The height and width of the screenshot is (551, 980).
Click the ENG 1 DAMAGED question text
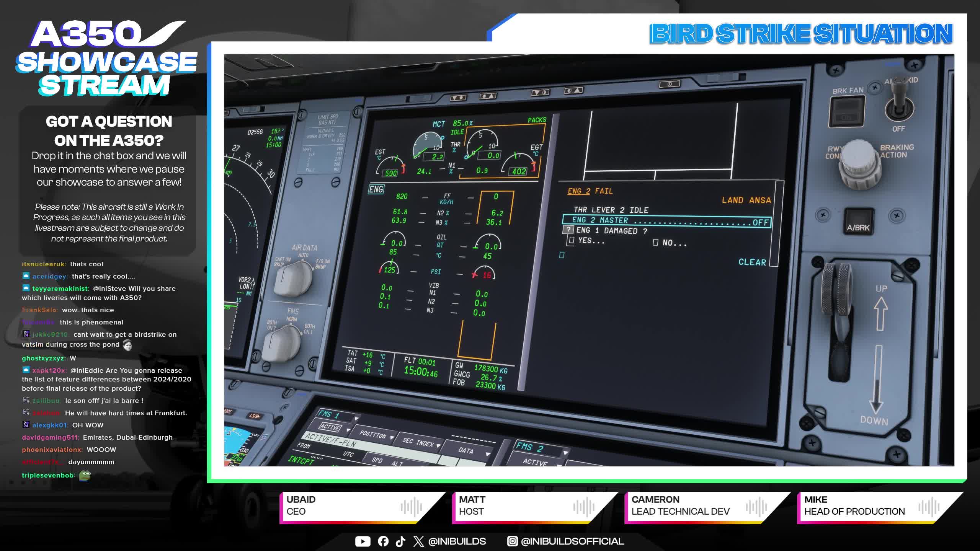click(612, 230)
